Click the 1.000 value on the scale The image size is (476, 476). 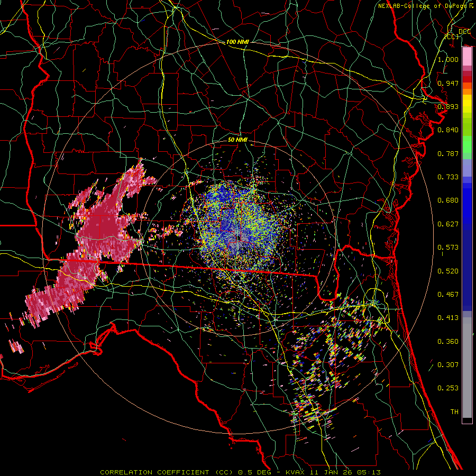coord(448,59)
